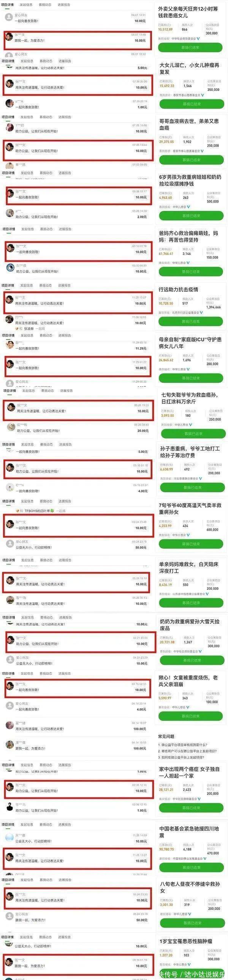Open 募捐动态 tab in the first tab bar
This screenshot has width=228, height=980.
pyautogui.click(x=46, y=5)
